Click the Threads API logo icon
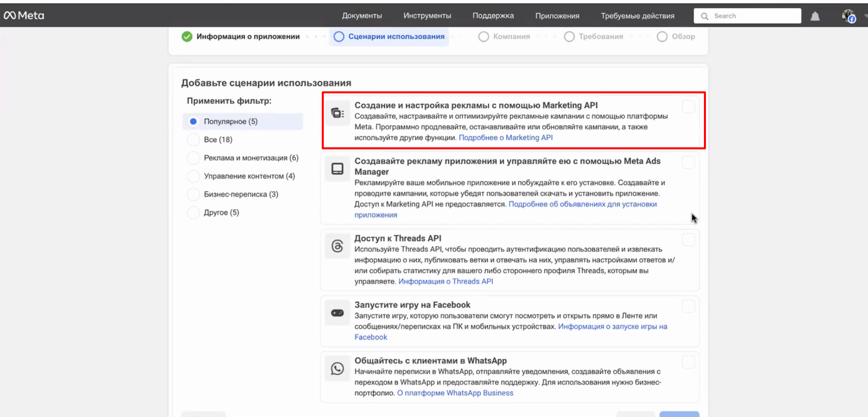Viewport: 868px width, 417px height. coord(337,246)
